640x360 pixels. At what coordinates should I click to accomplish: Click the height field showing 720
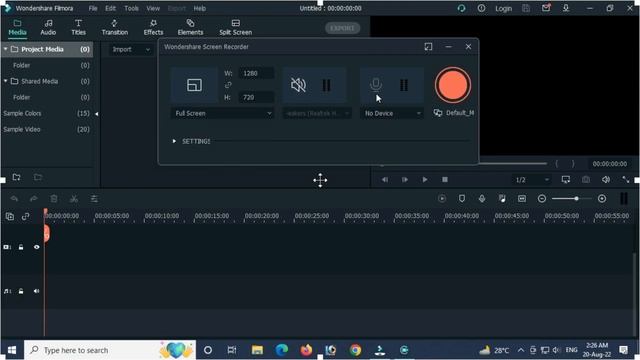(256, 97)
